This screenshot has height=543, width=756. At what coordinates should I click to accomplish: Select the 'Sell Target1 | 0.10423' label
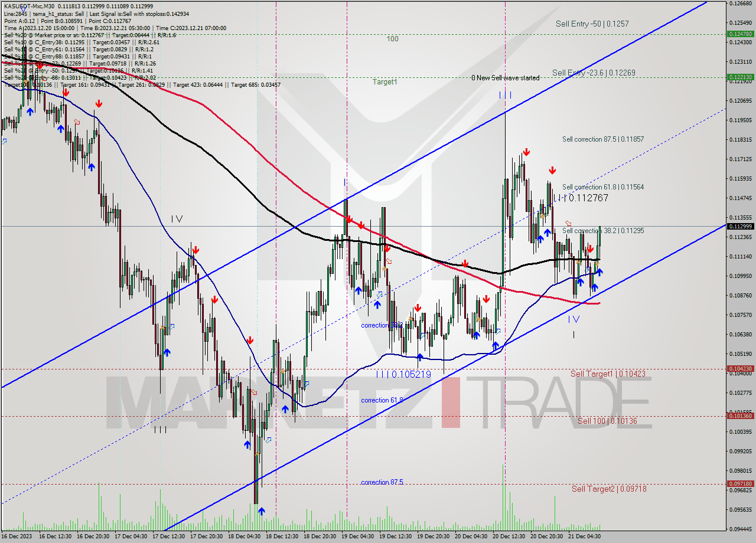coord(608,374)
